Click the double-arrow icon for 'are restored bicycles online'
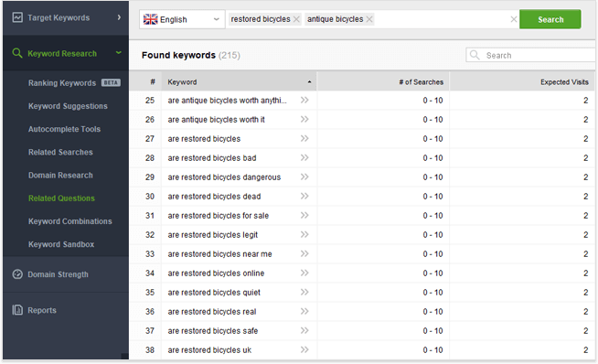This screenshot has width=598, height=364. tap(304, 273)
